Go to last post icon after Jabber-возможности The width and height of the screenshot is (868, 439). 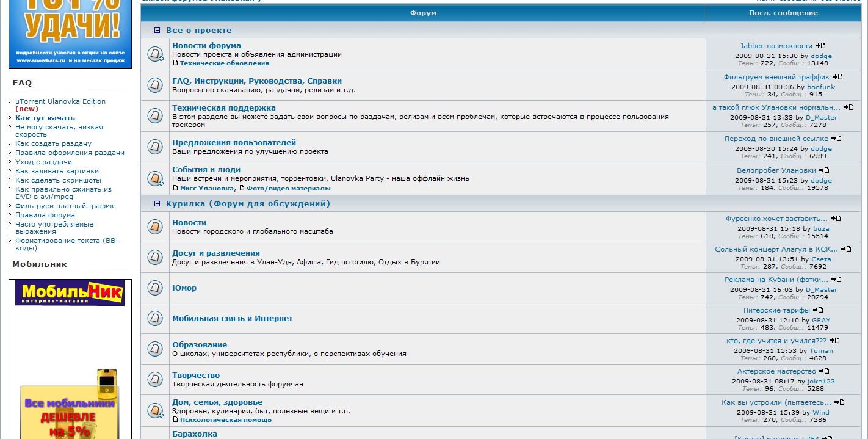click(x=820, y=46)
